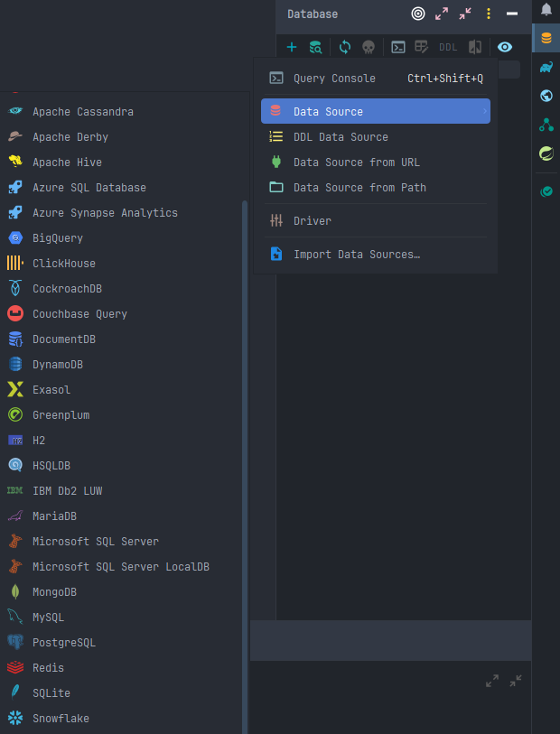The height and width of the screenshot is (734, 560).
Task: Click the Edit Data table icon
Action: pyautogui.click(x=422, y=47)
